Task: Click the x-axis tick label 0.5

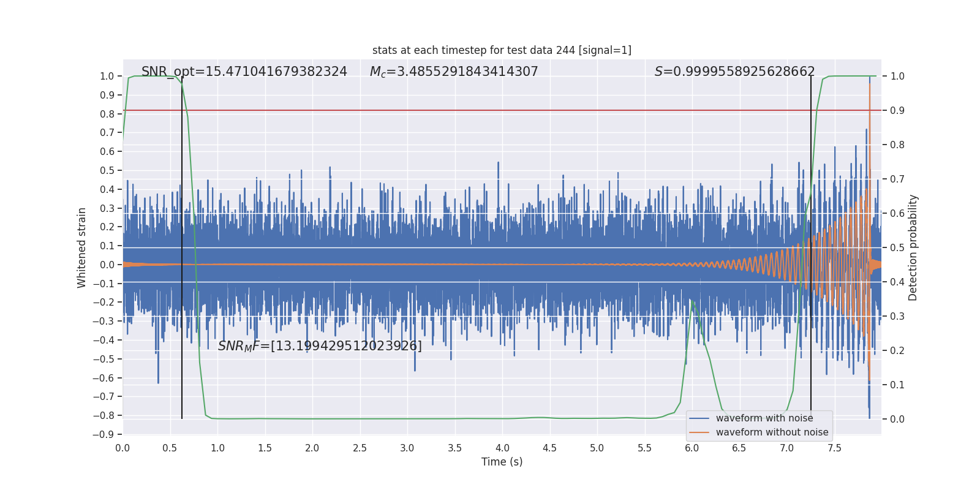Action: click(x=170, y=448)
